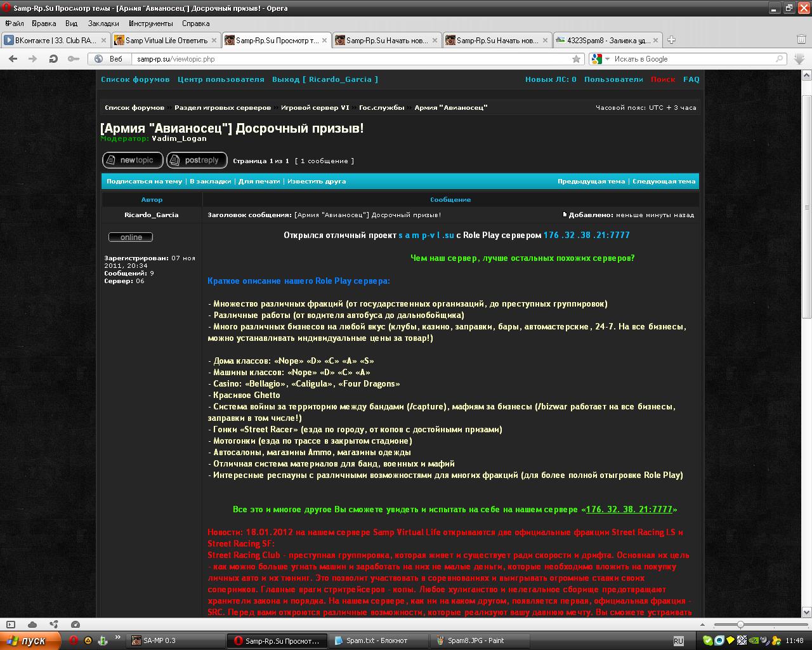The height and width of the screenshot is (650, 812).
Task: Click the page zoom slider handle
Action: coord(740,625)
